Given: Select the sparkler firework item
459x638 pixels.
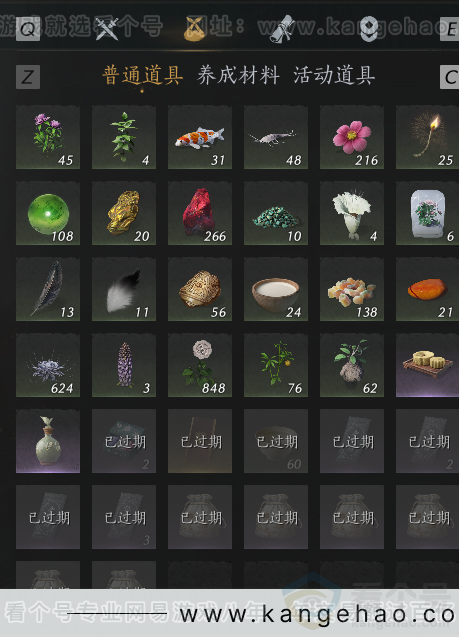Looking at the screenshot, I should coord(427,137).
